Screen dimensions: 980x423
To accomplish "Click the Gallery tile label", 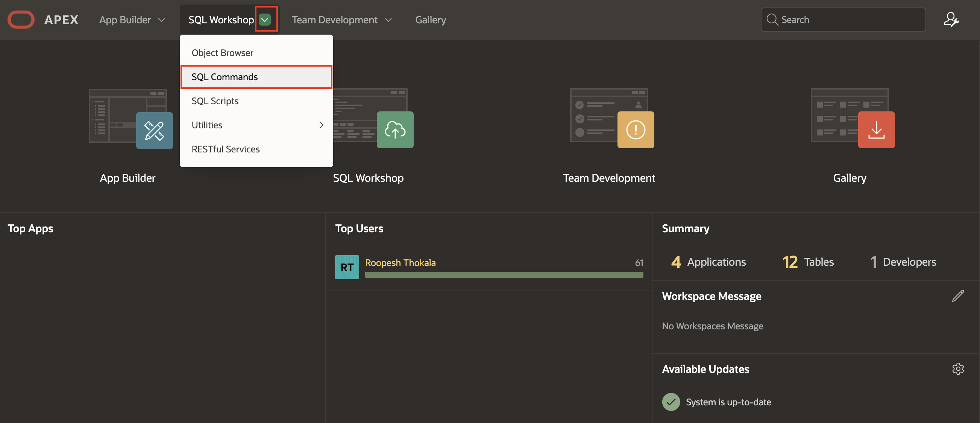I will [849, 178].
